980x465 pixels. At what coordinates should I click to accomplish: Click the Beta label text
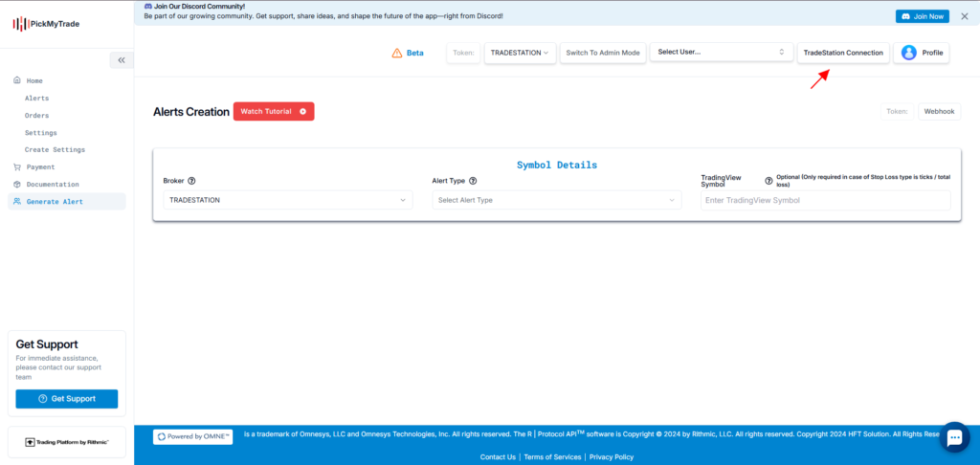click(415, 54)
